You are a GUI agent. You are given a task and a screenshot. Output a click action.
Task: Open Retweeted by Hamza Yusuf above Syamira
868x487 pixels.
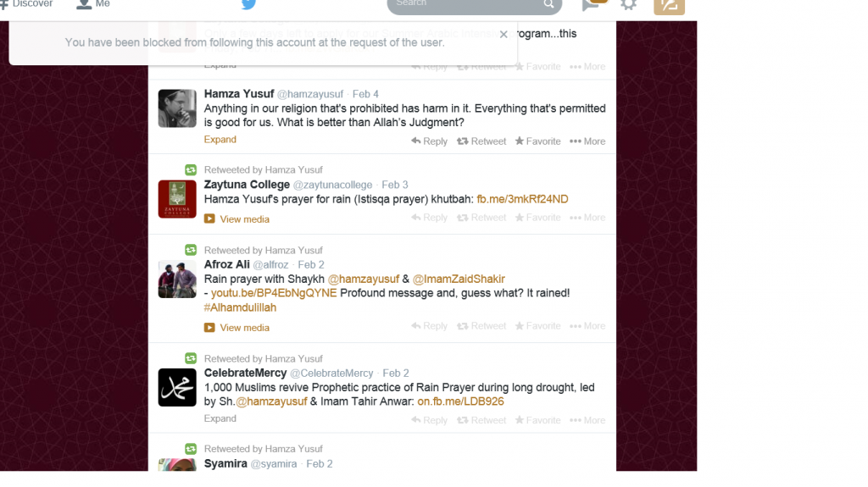(x=263, y=449)
